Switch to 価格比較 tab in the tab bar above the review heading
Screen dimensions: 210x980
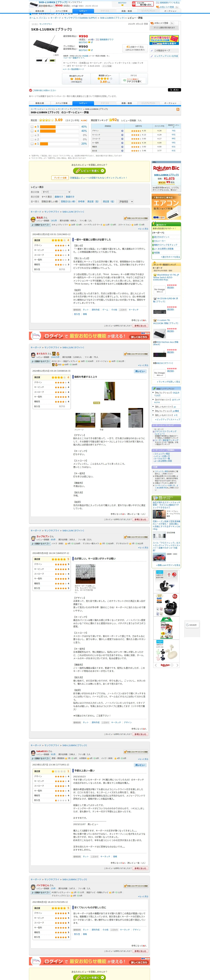pyautogui.click(x=40, y=103)
